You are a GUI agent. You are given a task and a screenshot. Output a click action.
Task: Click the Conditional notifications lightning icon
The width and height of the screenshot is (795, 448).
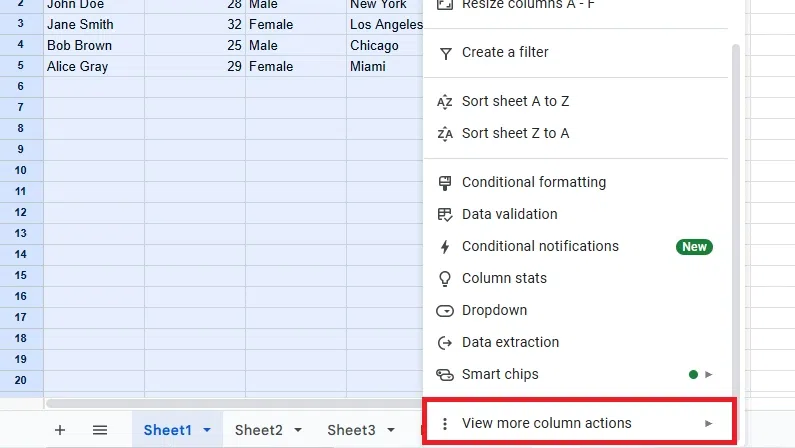(x=446, y=247)
